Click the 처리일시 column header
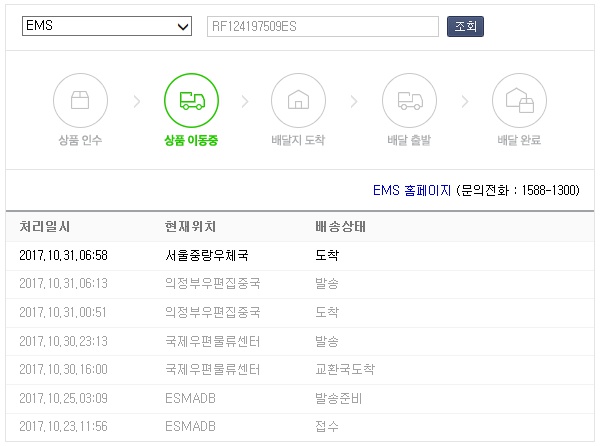 [x=45, y=226]
